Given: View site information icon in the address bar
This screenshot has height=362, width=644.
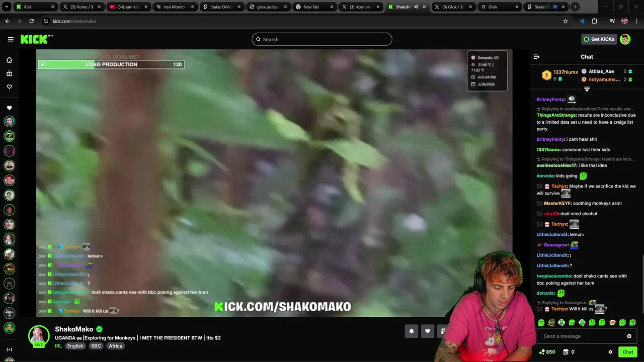Looking at the screenshot, I should pos(46,21).
